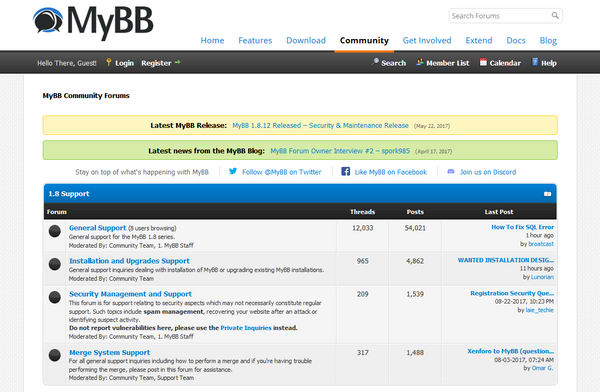This screenshot has height=392, width=600.
Task: Click the Merge System Support status icon
Action: tap(55, 355)
